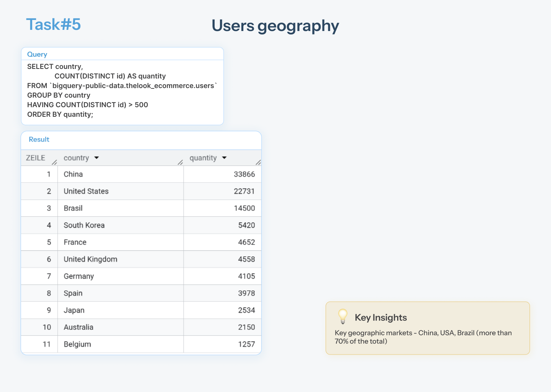Open the quantity column sort dropdown arrow
551x392 pixels.
pos(224,158)
